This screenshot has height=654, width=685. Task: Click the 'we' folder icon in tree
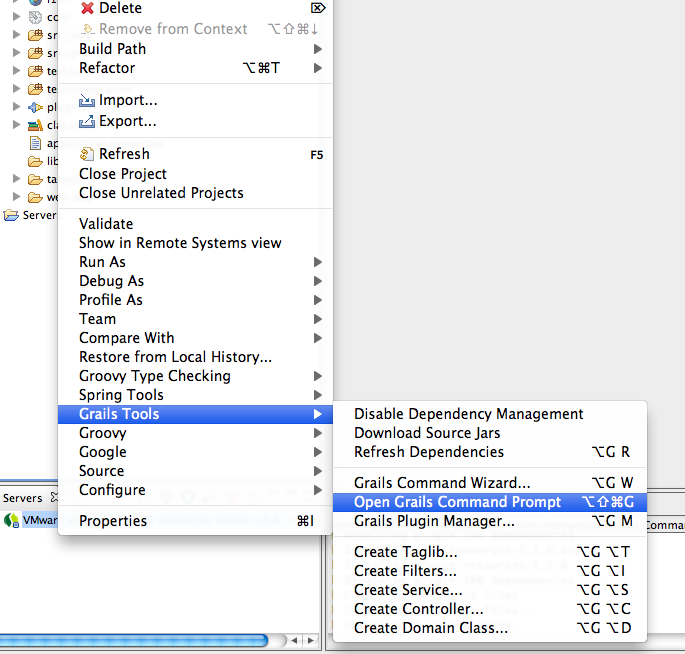point(35,197)
